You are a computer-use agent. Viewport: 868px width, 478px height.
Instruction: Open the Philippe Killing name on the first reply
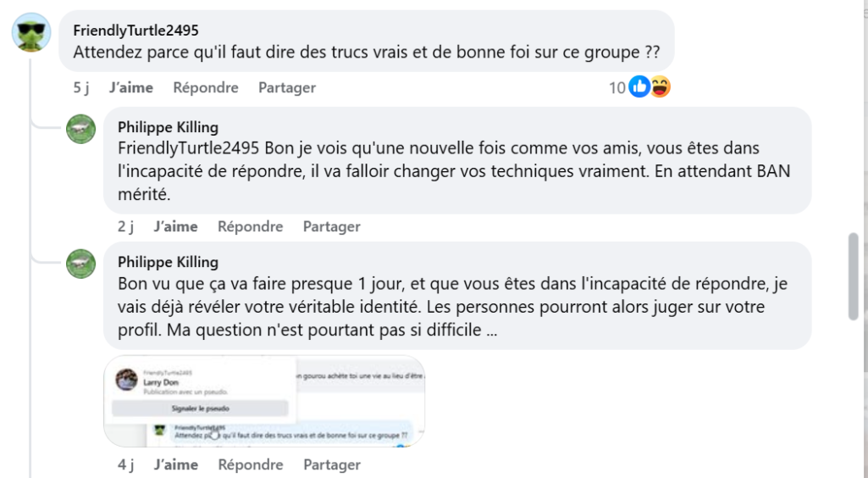coord(168,127)
